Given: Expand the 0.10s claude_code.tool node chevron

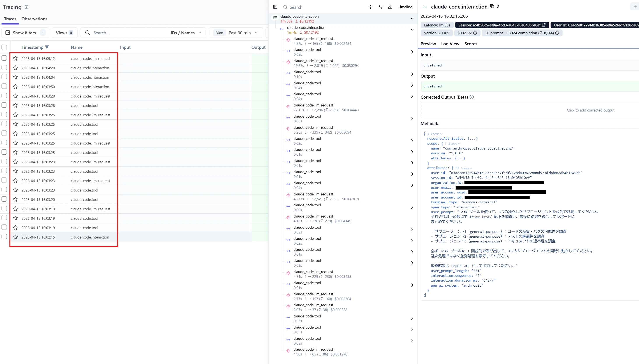Looking at the screenshot, I should [412, 74].
